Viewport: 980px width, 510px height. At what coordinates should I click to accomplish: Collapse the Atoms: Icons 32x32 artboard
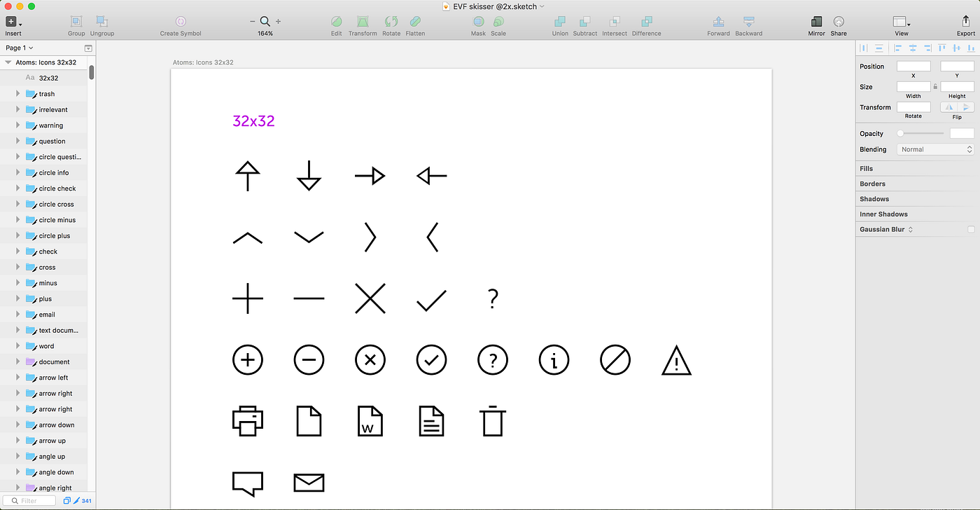click(x=8, y=62)
